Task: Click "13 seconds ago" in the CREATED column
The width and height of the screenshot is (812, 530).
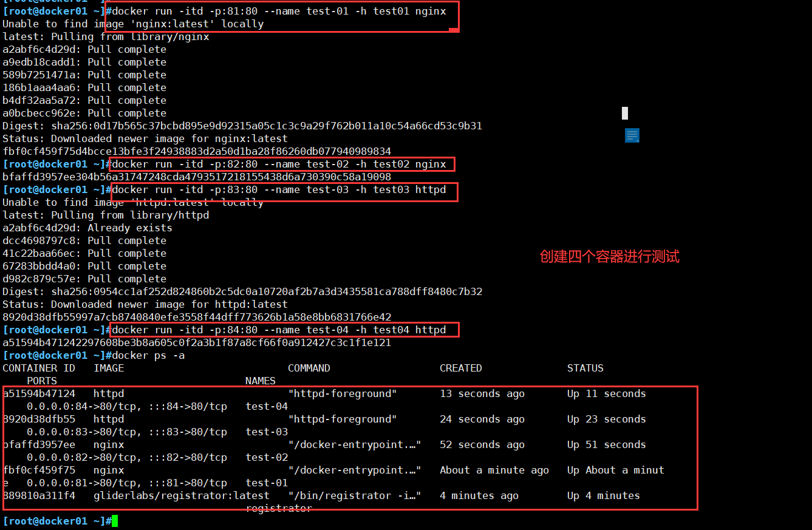Action: (x=482, y=393)
